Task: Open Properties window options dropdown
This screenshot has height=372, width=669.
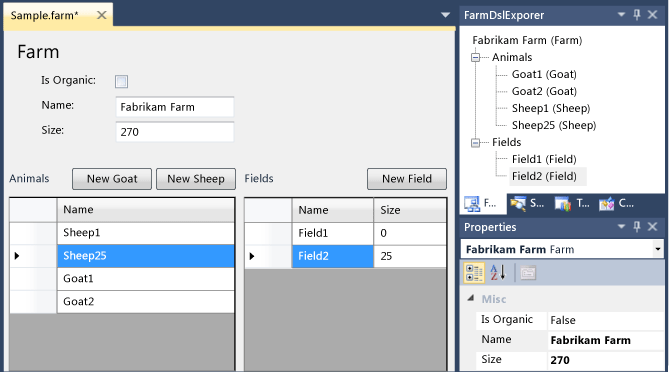Action: pyautogui.click(x=621, y=227)
